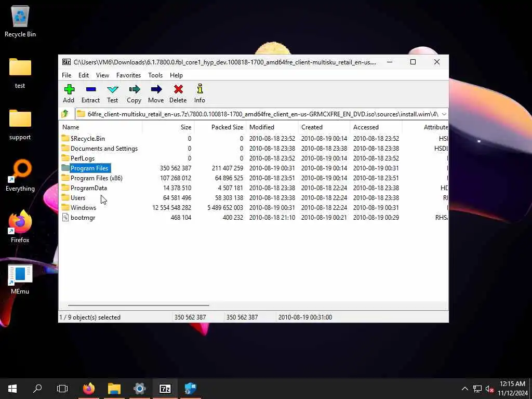The width and height of the screenshot is (532, 399).
Task: Click the muted volume tray icon
Action: (x=489, y=389)
